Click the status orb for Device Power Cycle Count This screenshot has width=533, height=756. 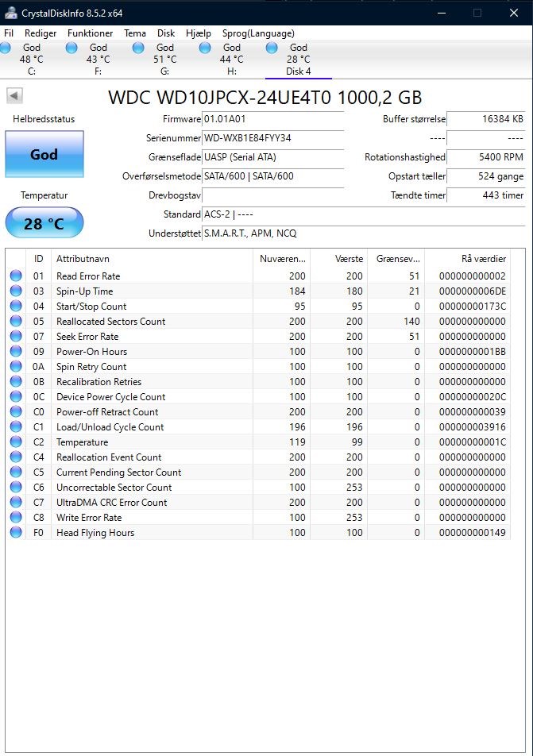click(x=16, y=396)
